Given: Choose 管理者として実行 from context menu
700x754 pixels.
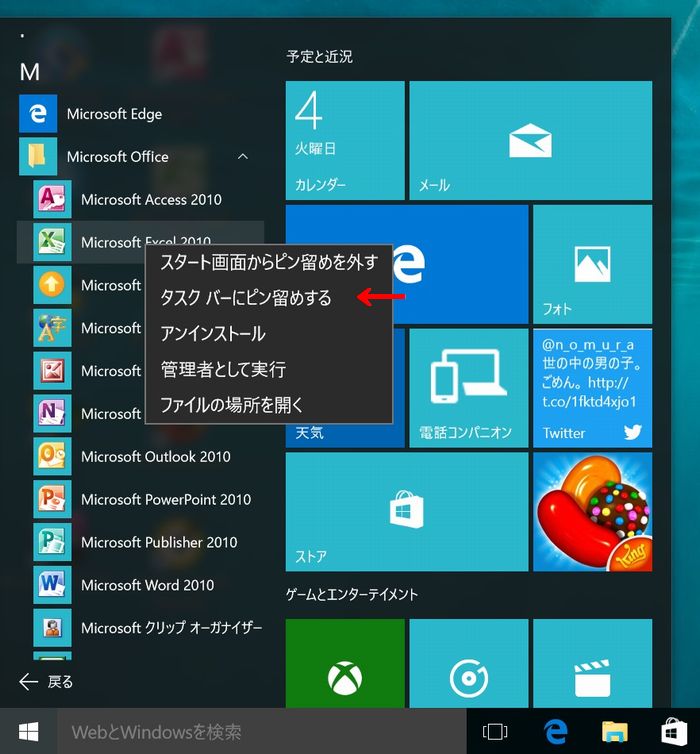Looking at the screenshot, I should (x=269, y=369).
